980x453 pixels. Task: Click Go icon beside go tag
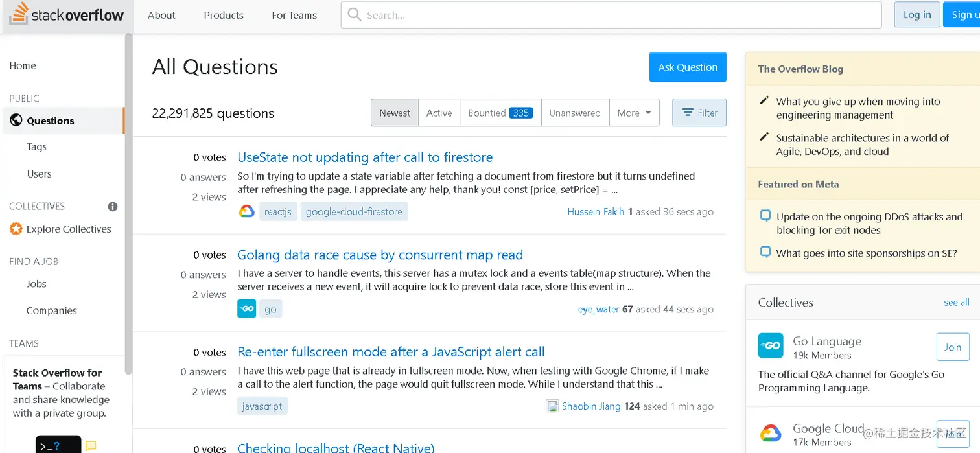click(x=246, y=309)
